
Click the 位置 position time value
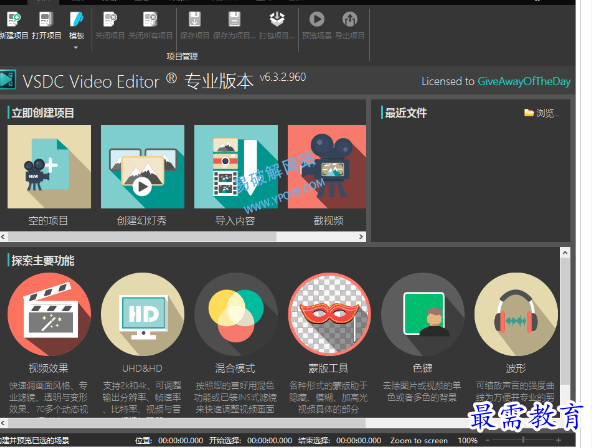click(180, 440)
